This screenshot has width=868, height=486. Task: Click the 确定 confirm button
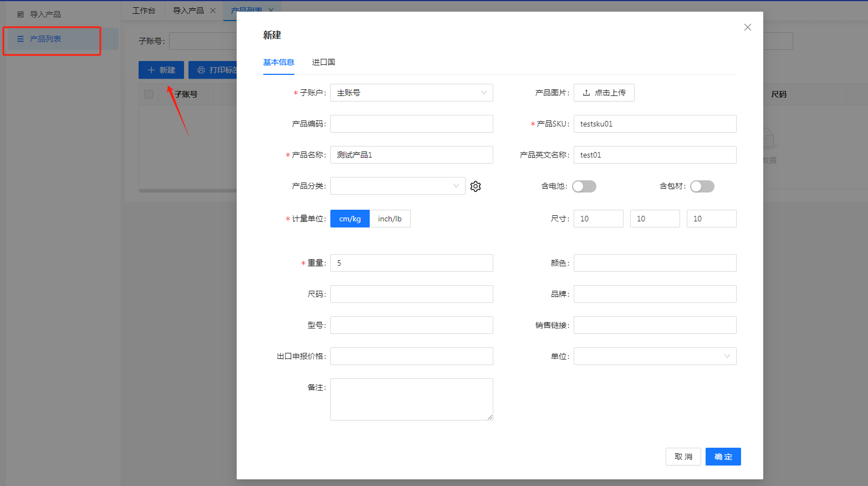[x=723, y=457]
